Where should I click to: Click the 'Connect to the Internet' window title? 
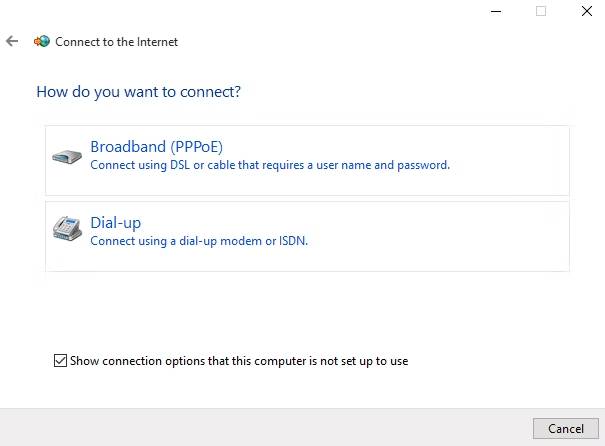pos(116,42)
